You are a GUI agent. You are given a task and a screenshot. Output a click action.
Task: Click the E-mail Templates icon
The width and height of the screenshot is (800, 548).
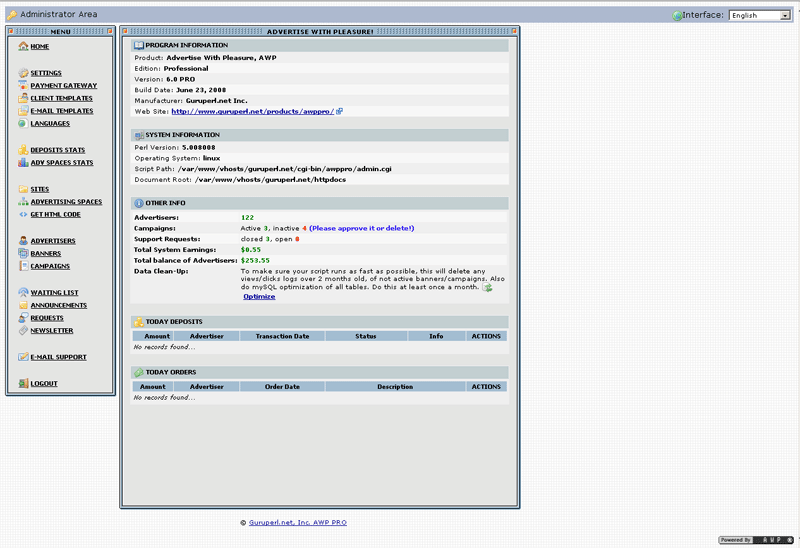pos(23,111)
